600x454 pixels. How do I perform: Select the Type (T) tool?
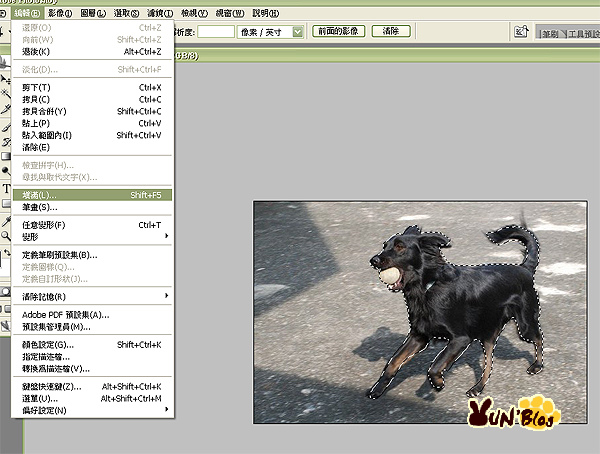click(x=6, y=188)
